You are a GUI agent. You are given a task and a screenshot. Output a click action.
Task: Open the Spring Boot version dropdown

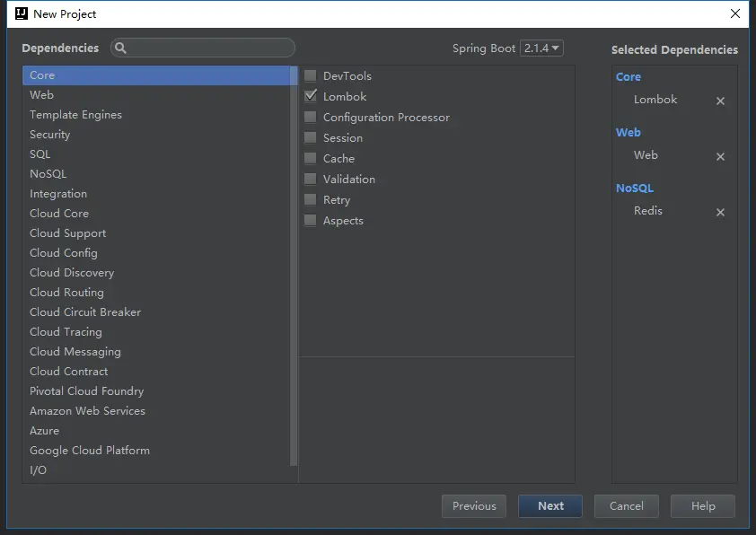541,48
